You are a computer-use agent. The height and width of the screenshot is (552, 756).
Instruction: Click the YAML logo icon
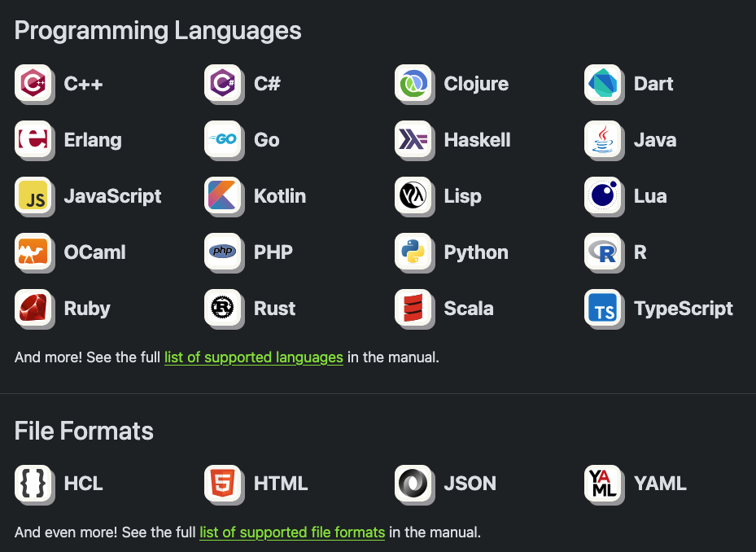click(x=603, y=483)
